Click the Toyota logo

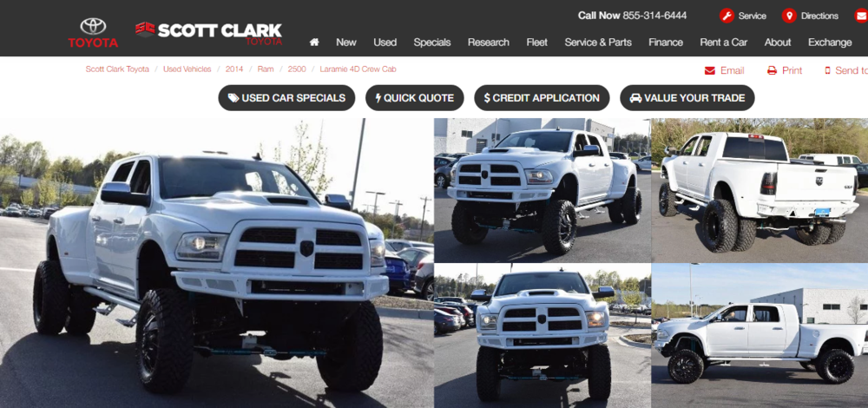[x=93, y=33]
